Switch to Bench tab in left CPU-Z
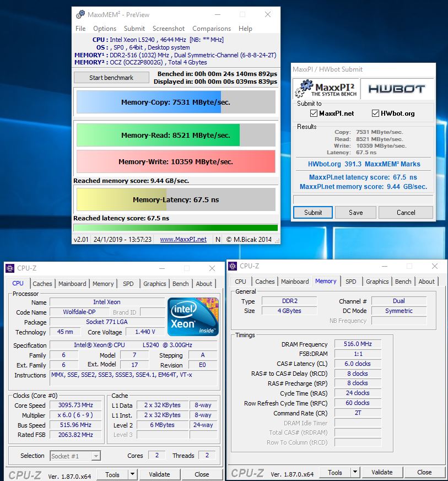The width and height of the screenshot is (448, 481). [180, 284]
